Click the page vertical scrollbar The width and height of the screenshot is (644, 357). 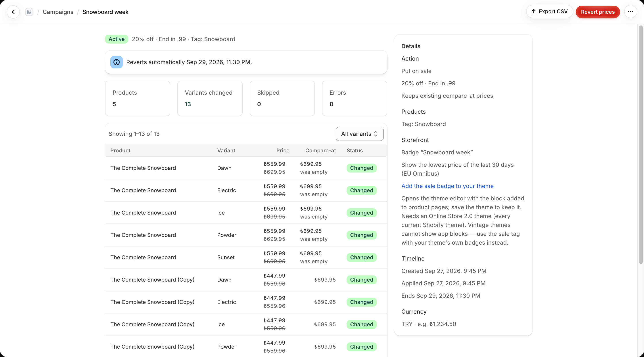point(640,144)
